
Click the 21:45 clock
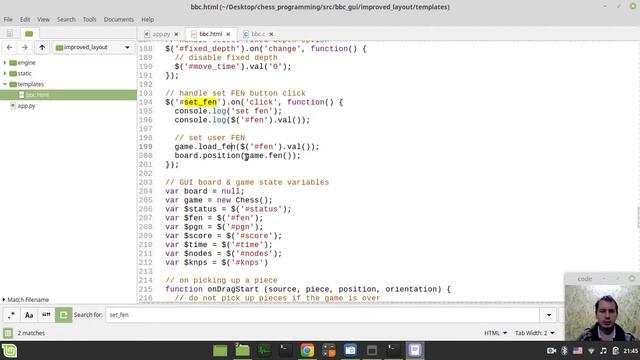coord(631,351)
